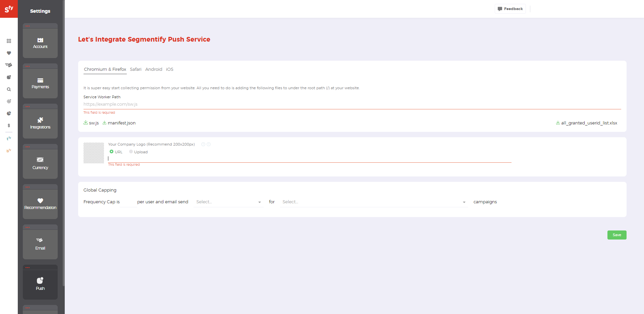The image size is (644, 314).
Task: Open the Email settings card
Action: (x=40, y=242)
